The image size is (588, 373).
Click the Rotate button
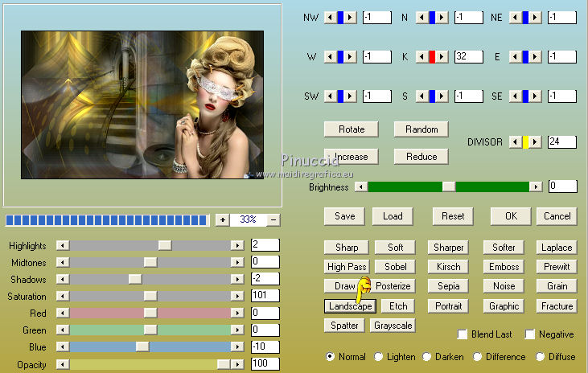point(352,129)
